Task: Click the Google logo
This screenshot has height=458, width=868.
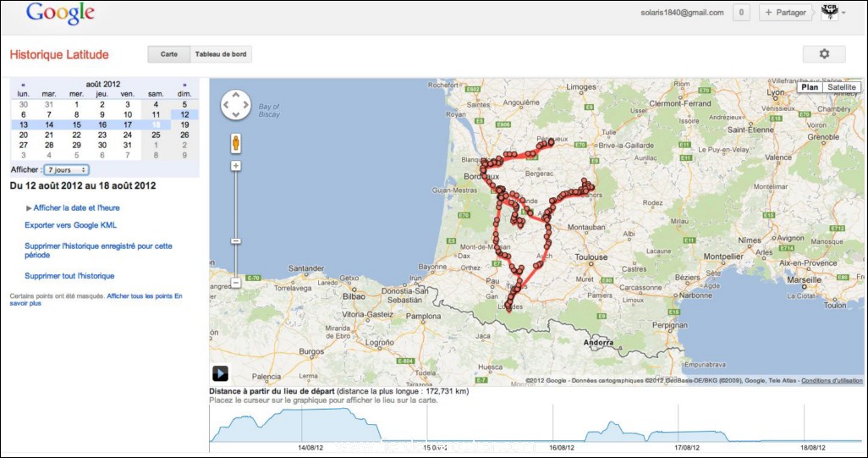Action: pos(60,14)
